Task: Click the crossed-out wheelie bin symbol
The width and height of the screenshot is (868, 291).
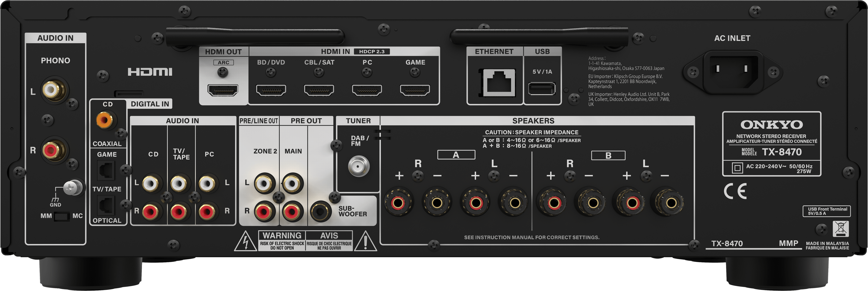Action: pos(840,229)
